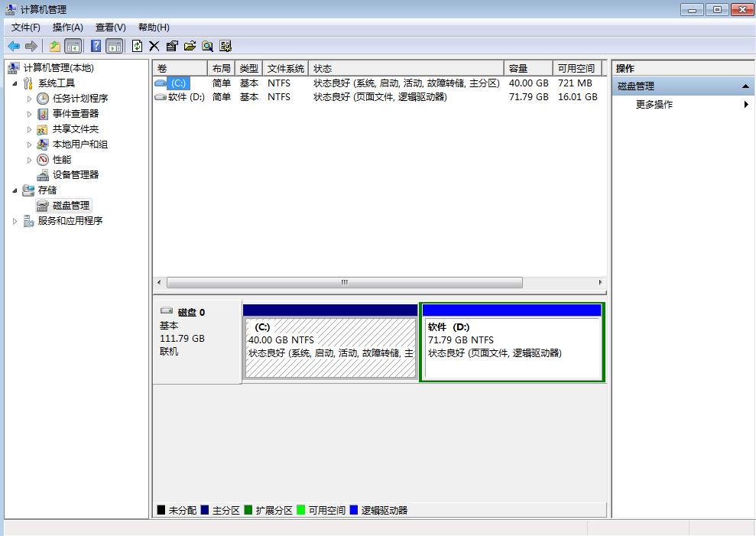
Task: Click the 扩展分区 green legend swatch
Action: 248,510
